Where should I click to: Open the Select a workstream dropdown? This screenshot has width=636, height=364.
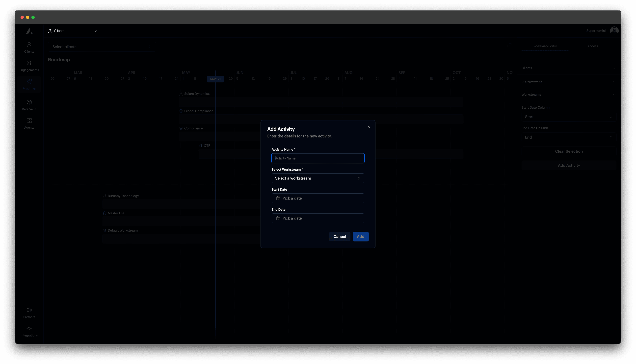point(318,178)
